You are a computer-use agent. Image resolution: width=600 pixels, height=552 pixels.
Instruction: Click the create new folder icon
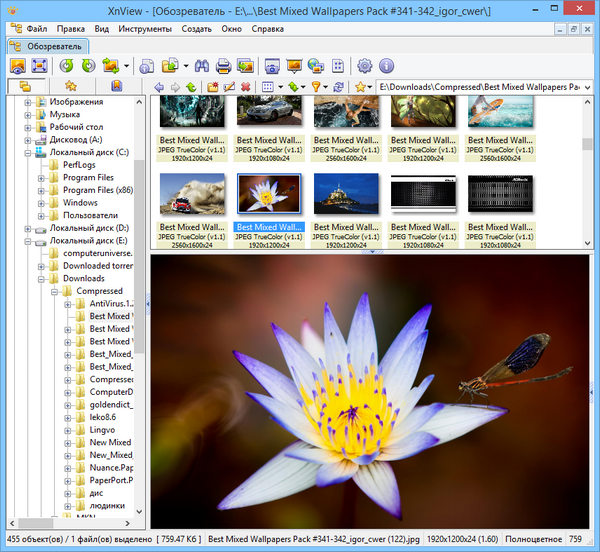pyautogui.click(x=212, y=88)
